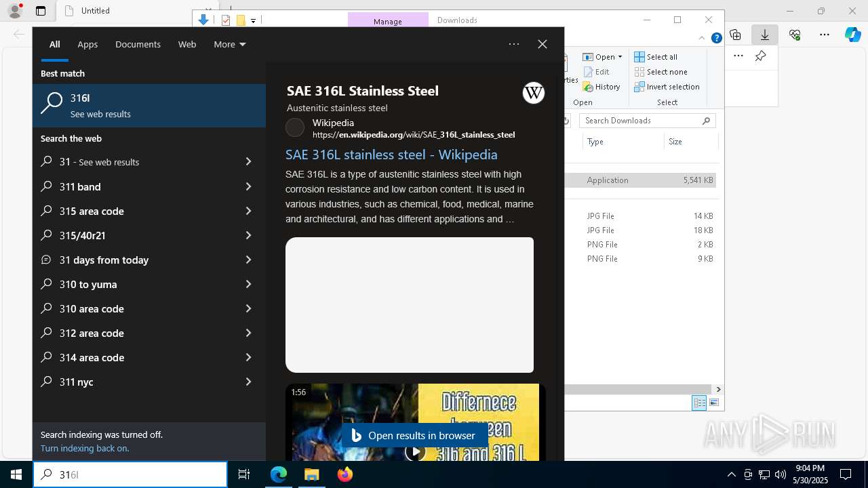
Task: Click History in Explorer ribbon
Action: 601,87
